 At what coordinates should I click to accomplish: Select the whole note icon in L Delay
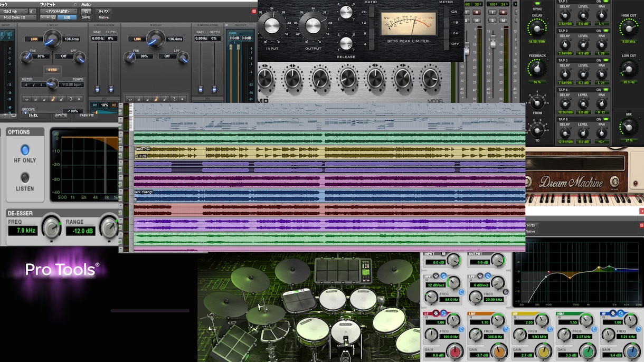(x=27, y=99)
